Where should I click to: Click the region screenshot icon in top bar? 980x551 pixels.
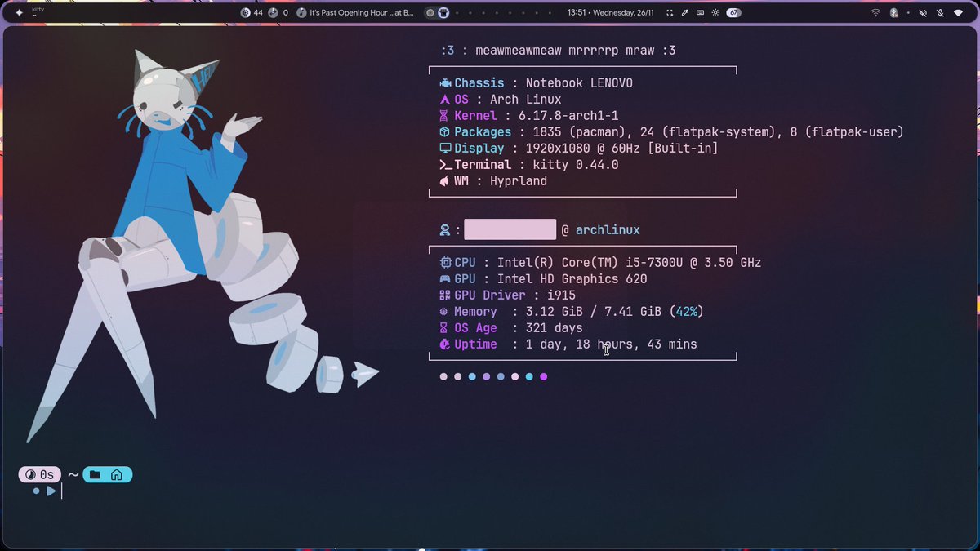click(x=670, y=13)
